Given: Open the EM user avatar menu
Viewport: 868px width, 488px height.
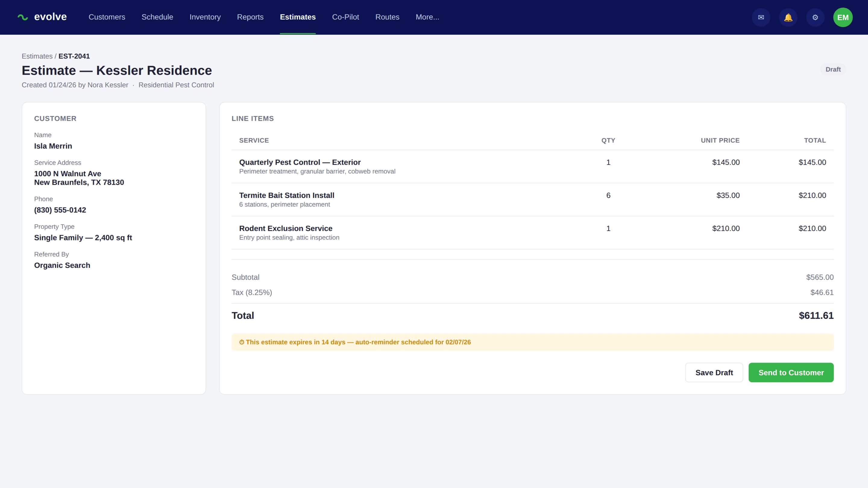Looking at the screenshot, I should coord(843,17).
